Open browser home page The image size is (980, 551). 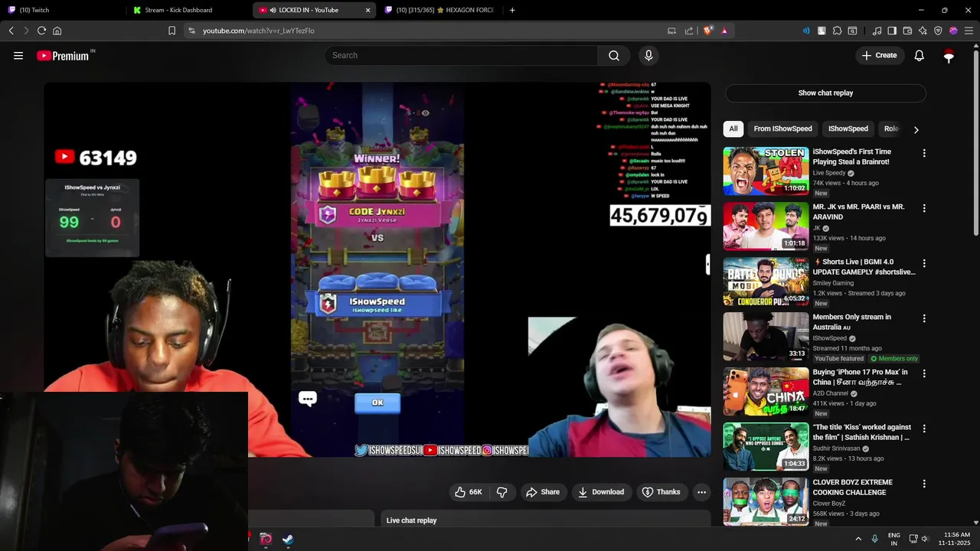pos(57,31)
